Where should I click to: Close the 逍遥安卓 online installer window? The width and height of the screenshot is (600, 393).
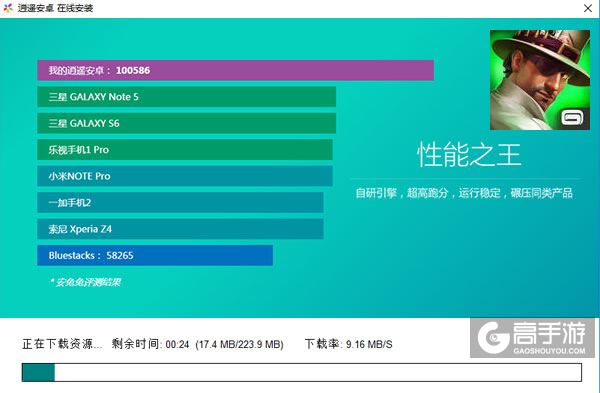(588, 8)
